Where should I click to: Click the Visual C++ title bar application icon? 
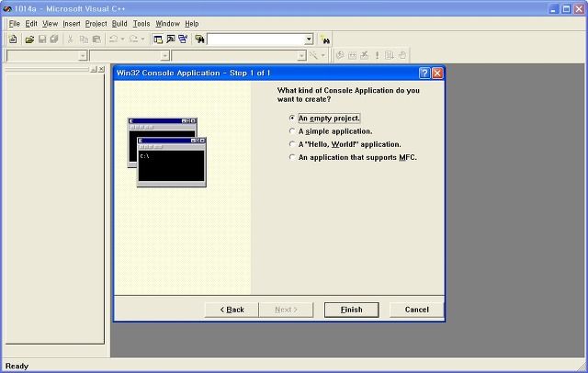pos(7,8)
